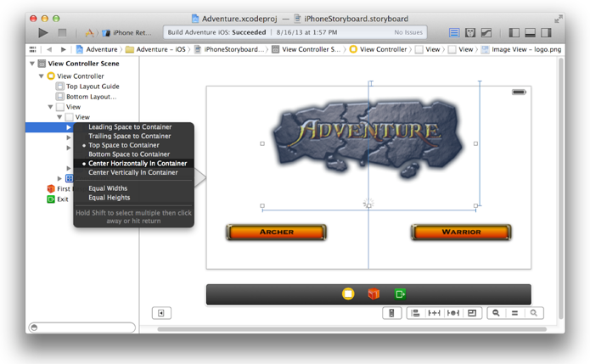This screenshot has width=590, height=364.
Task: Collapse View Controller Scene disclosure triangle
Action: (32, 64)
